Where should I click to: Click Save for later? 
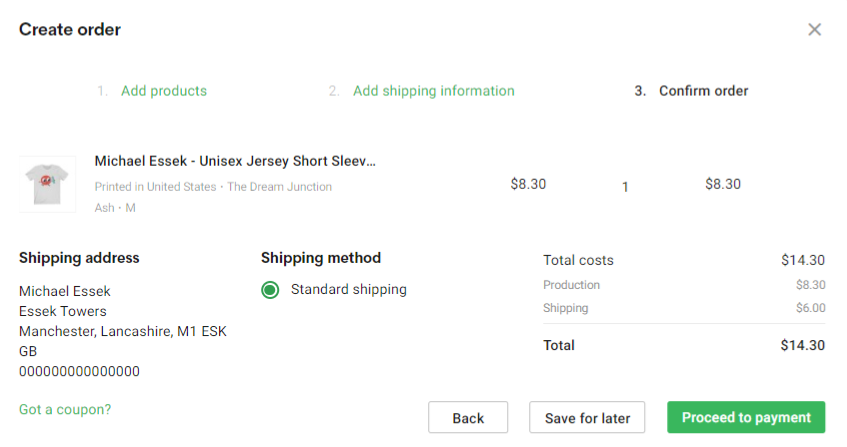(587, 417)
